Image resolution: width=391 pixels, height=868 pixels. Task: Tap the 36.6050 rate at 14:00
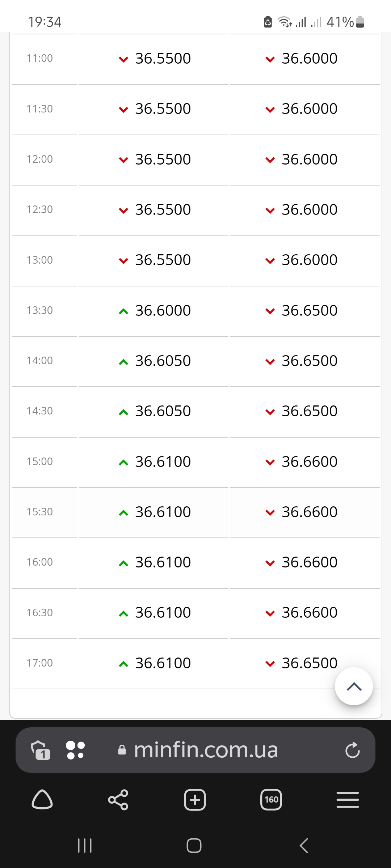tap(163, 361)
